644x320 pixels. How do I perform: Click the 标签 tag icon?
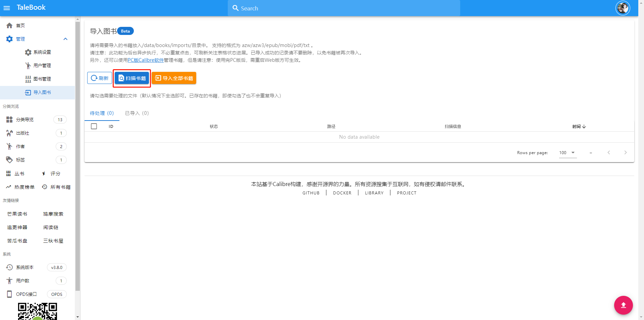click(x=9, y=160)
